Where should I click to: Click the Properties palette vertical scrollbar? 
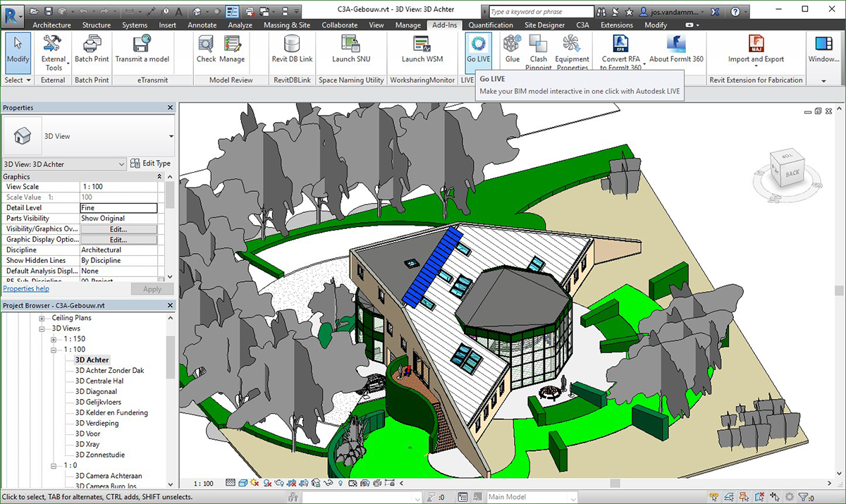click(170, 195)
